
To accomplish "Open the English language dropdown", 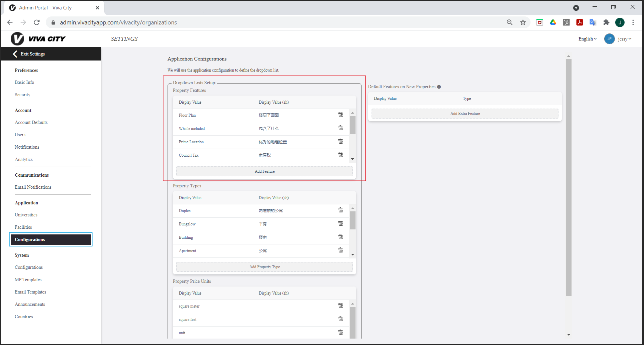I will (587, 39).
